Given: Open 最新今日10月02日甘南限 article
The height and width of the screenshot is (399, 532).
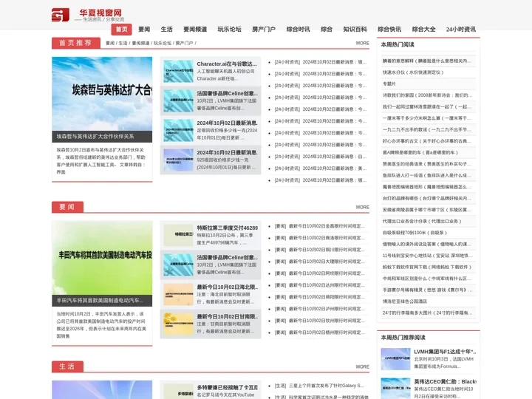Looking at the screenshot, I should coord(227,316).
